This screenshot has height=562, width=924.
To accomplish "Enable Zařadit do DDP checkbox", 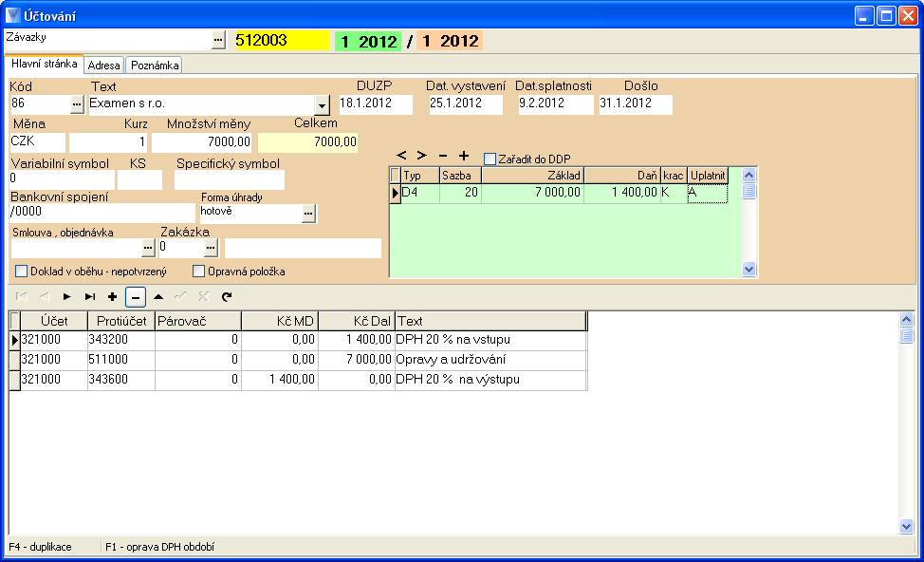I will pos(490,159).
